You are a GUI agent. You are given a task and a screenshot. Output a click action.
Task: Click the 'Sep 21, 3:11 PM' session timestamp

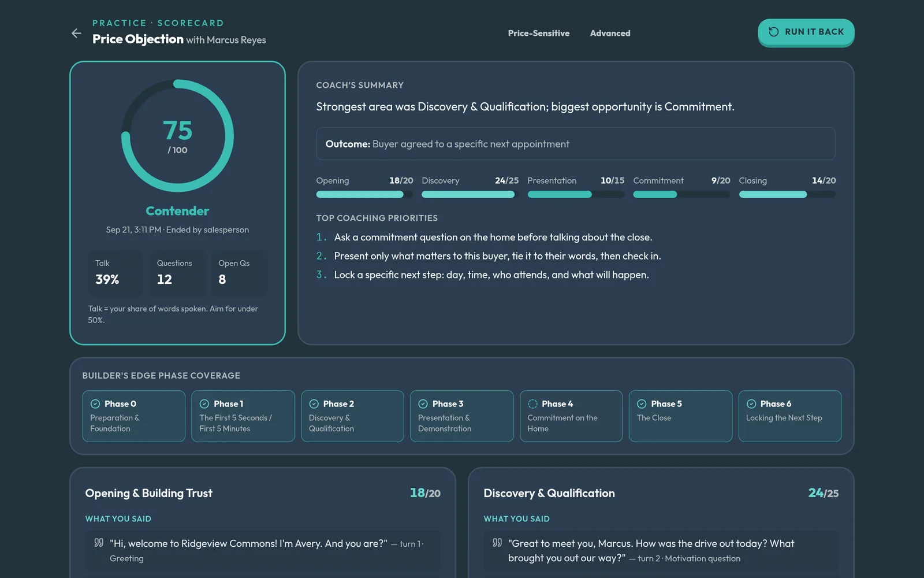pyautogui.click(x=133, y=229)
